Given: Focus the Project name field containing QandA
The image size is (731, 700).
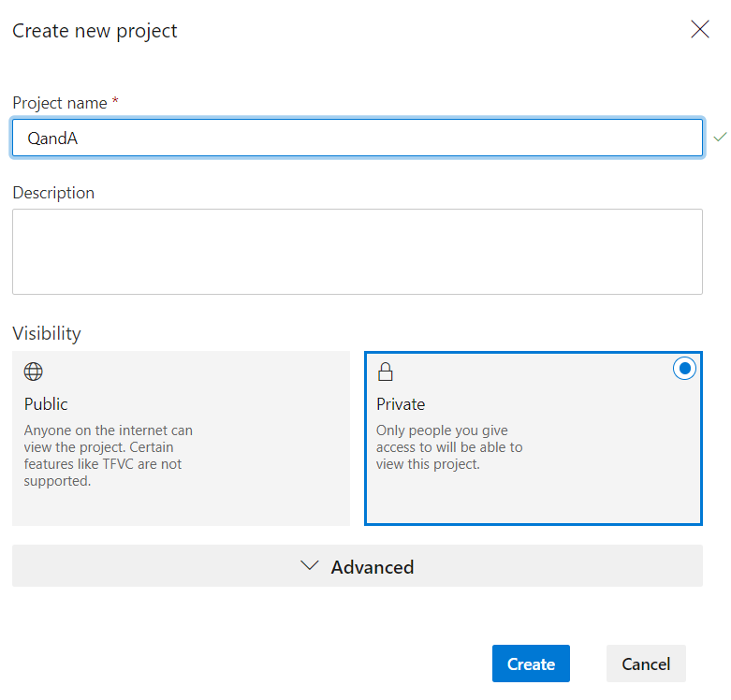Looking at the screenshot, I should (357, 138).
